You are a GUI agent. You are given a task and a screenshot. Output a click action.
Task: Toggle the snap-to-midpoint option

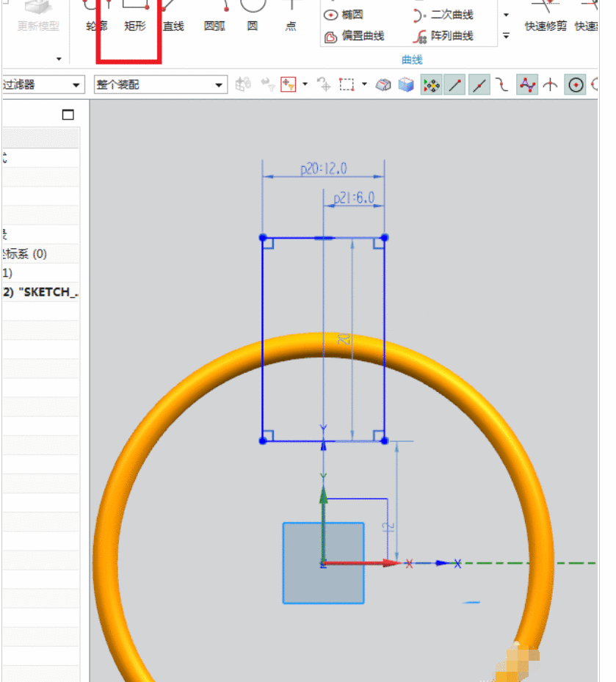(479, 85)
